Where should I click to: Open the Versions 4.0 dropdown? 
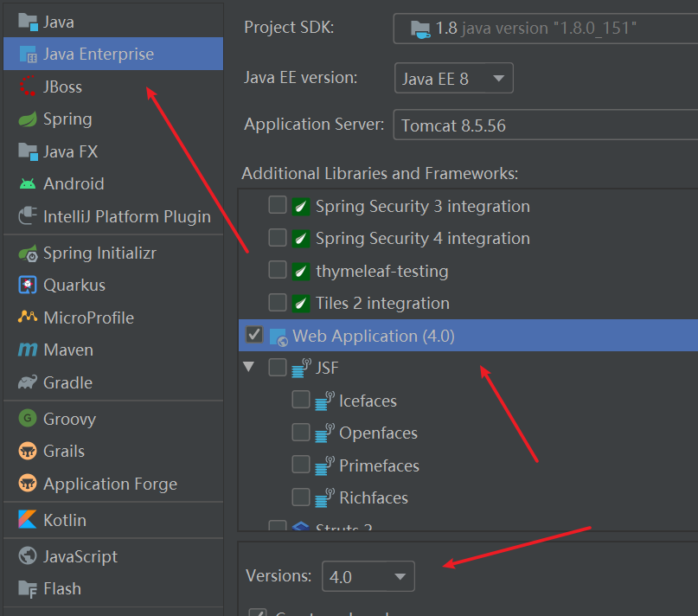pos(368,576)
